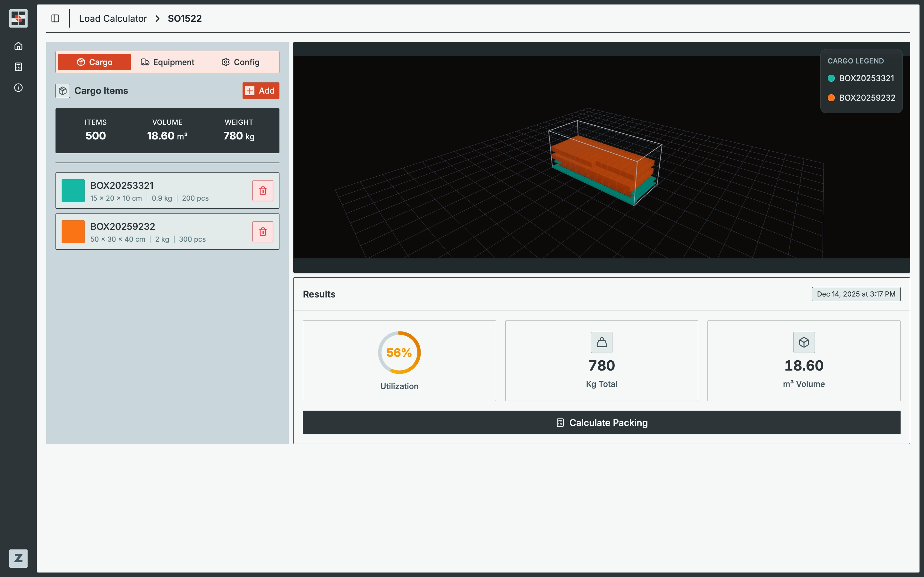
Task: Click the 56% utilization donut chart
Action: click(399, 352)
